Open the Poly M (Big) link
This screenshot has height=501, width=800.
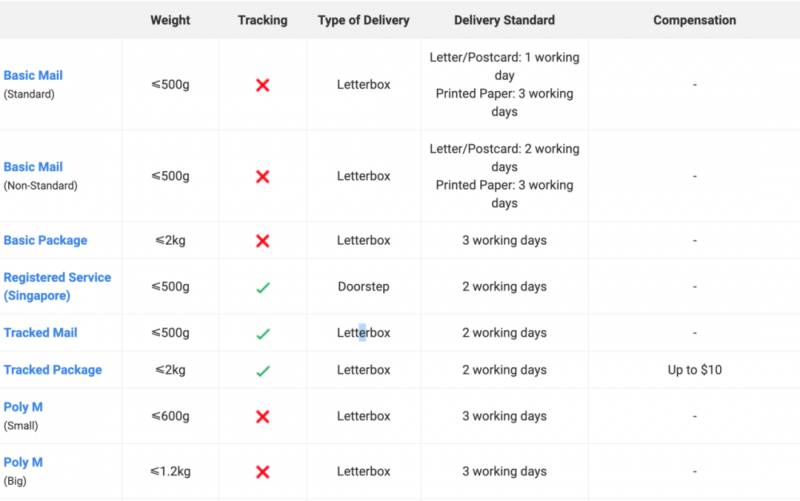pyautogui.click(x=23, y=463)
